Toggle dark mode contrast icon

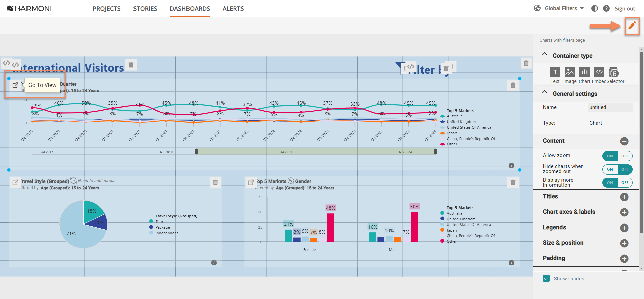595,8
